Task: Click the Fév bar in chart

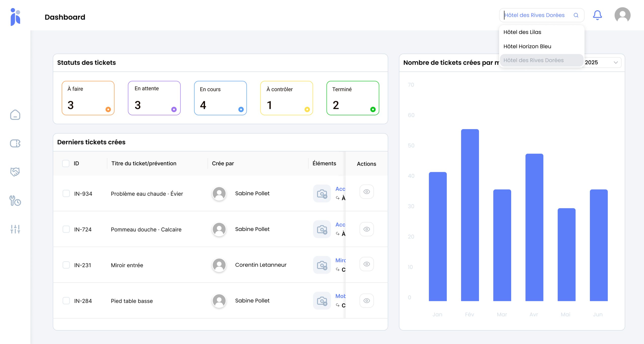Action: pyautogui.click(x=470, y=215)
